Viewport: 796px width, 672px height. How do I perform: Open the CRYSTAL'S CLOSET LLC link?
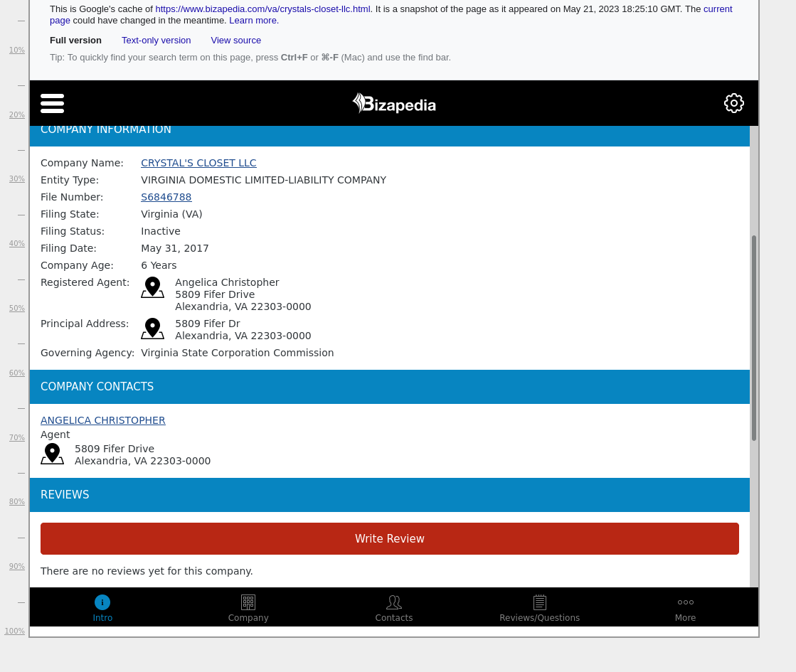pyautogui.click(x=198, y=163)
